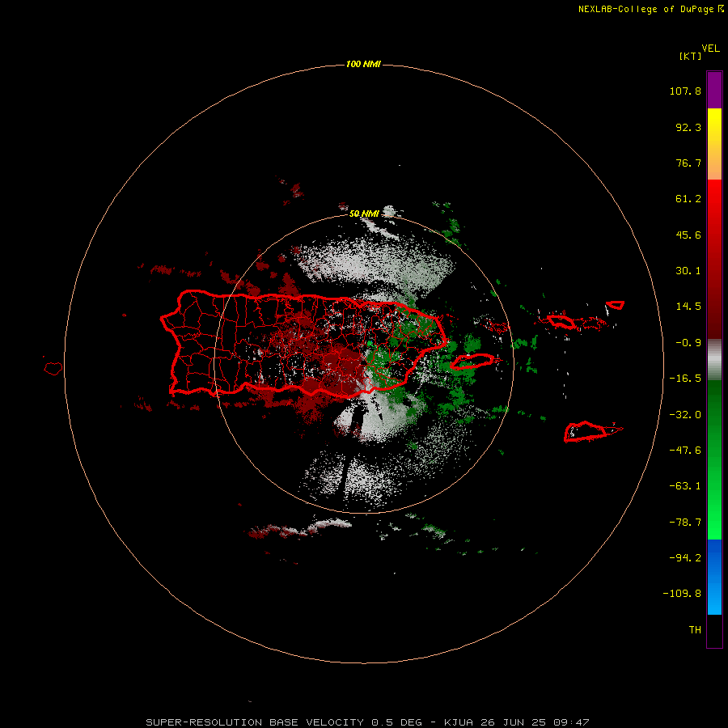Click the NEXLAB-College of DuPage credit text
Viewport: 728px width, 728px height.
(x=651, y=9)
